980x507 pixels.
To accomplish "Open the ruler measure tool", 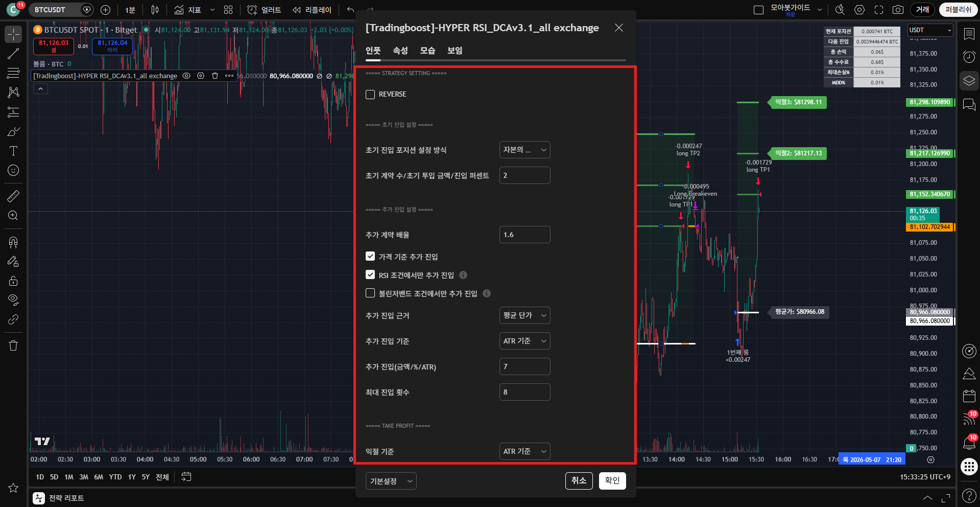I will coord(13,196).
